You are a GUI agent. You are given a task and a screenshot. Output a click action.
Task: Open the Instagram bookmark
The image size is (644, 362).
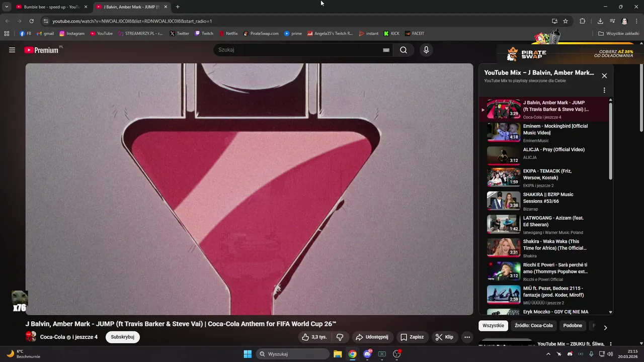(72, 34)
